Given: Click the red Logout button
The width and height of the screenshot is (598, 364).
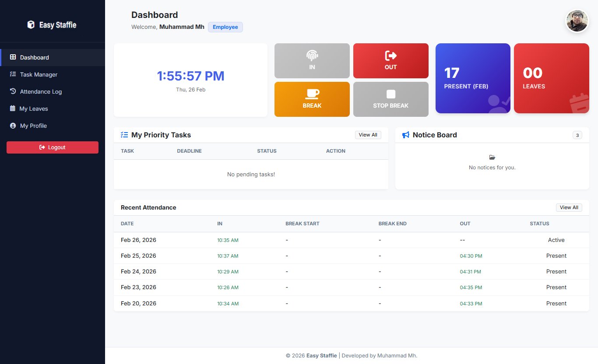Looking at the screenshot, I should coord(53,147).
